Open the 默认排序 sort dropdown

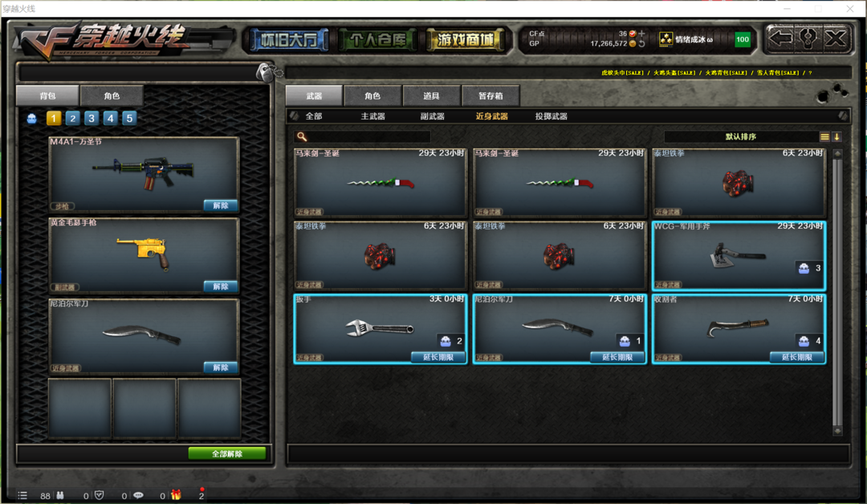740,136
